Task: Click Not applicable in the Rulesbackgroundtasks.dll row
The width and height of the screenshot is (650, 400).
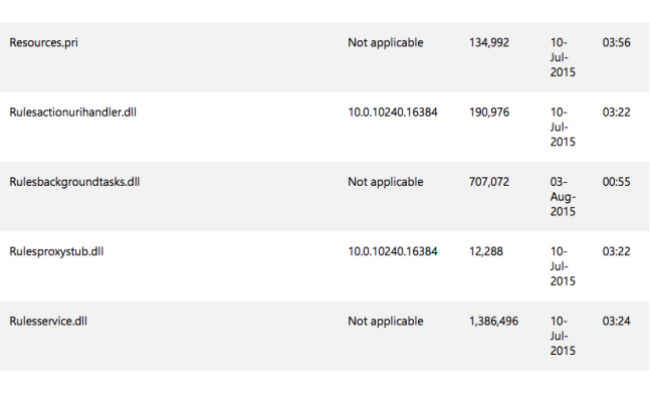Action: (386, 182)
